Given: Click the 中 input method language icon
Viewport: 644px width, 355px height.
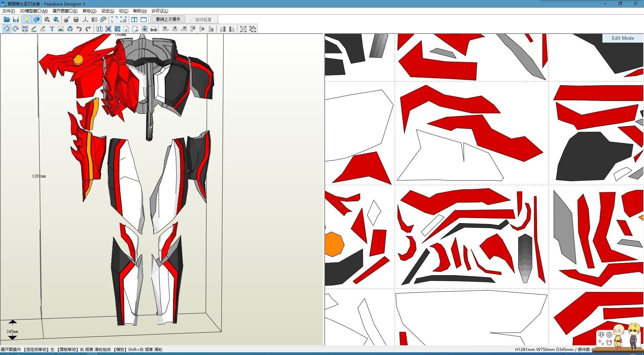Looking at the screenshot, I should tap(601, 335).
